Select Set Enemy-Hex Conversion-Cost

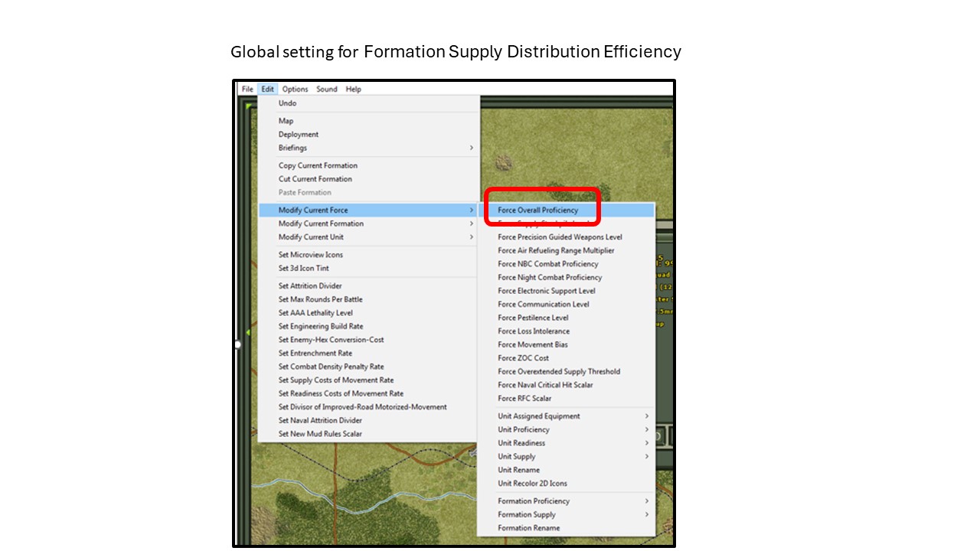[369, 340]
